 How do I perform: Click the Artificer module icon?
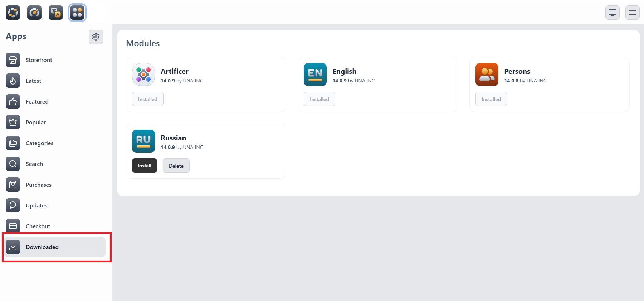click(143, 75)
